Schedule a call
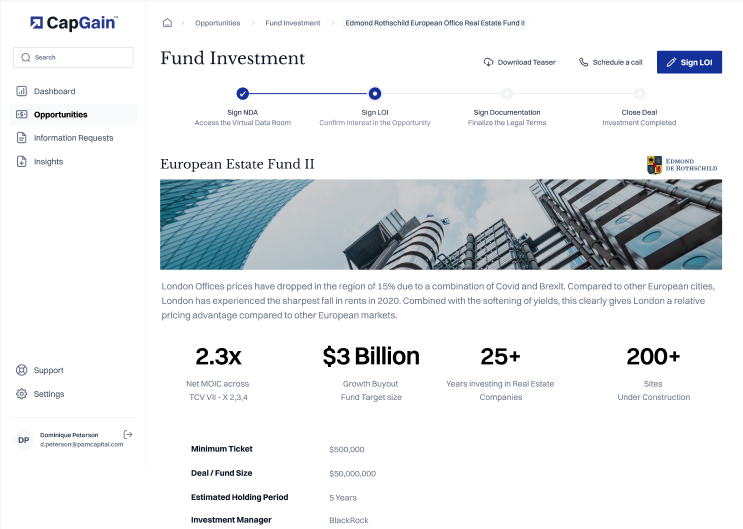 (610, 62)
